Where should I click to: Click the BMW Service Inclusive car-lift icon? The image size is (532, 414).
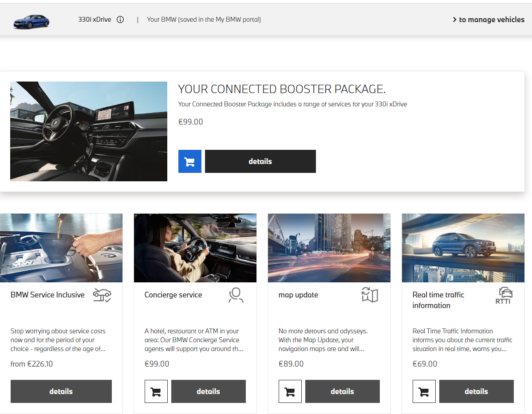pyautogui.click(x=102, y=295)
